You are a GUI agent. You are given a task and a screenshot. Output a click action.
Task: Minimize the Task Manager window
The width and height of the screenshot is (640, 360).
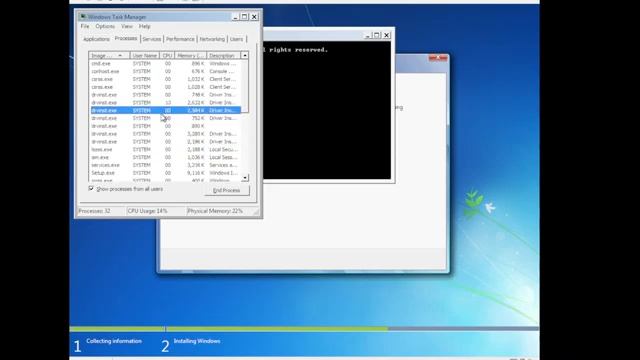pos(235,17)
